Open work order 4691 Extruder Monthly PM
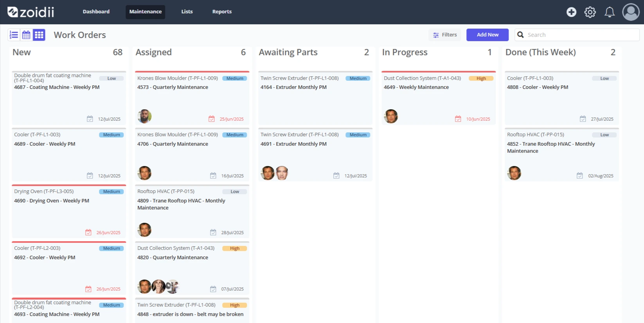Screen dimensions: 644x323 (315, 154)
